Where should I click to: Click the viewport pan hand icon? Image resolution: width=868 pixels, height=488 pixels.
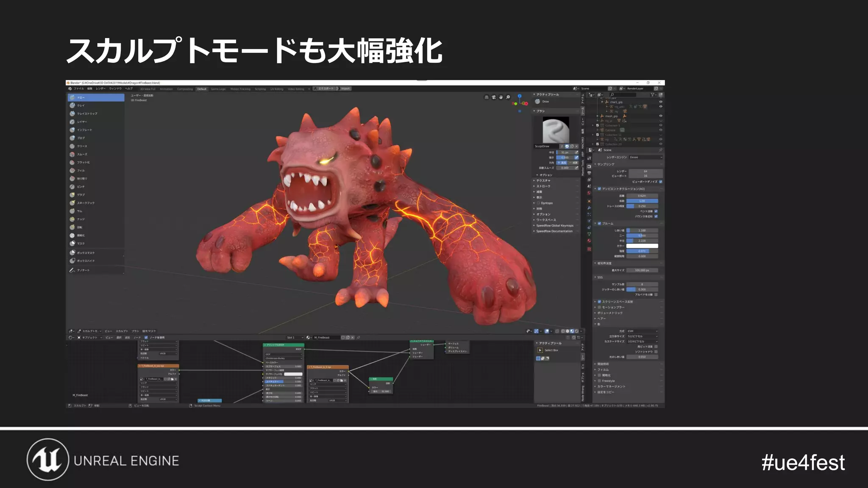coord(501,97)
